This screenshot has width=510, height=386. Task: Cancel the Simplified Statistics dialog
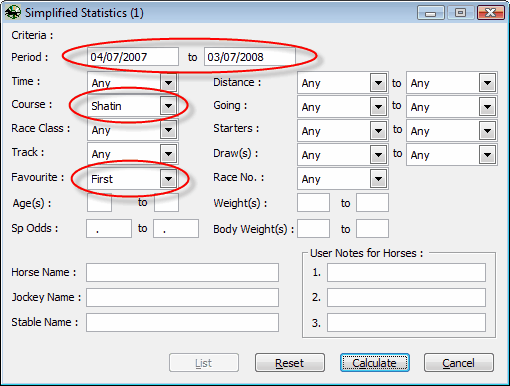[459, 363]
